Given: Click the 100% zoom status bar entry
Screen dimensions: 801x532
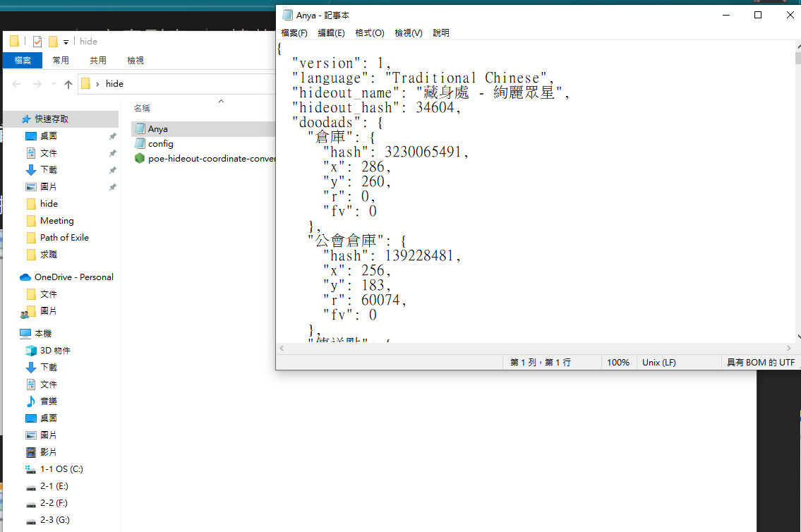Looking at the screenshot, I should [x=618, y=363].
